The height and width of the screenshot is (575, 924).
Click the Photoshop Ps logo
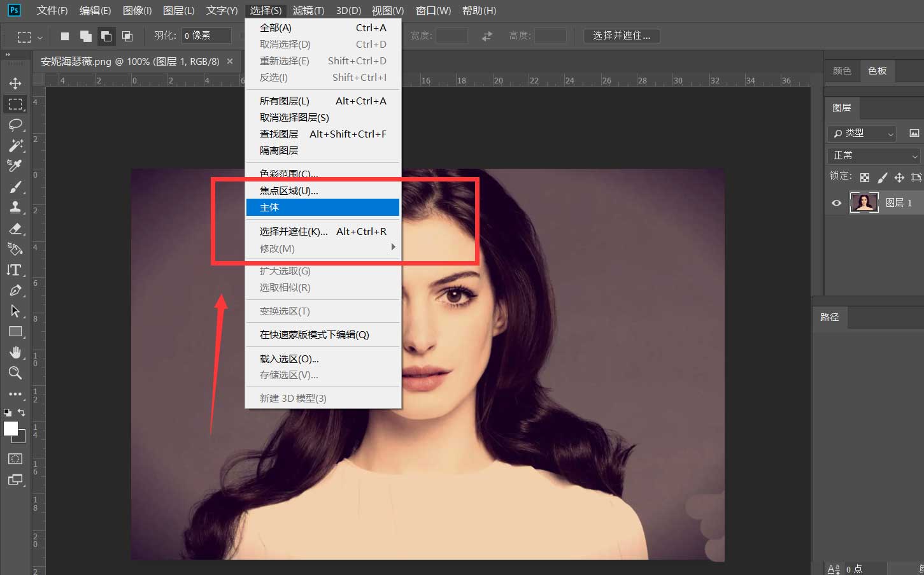click(14, 10)
